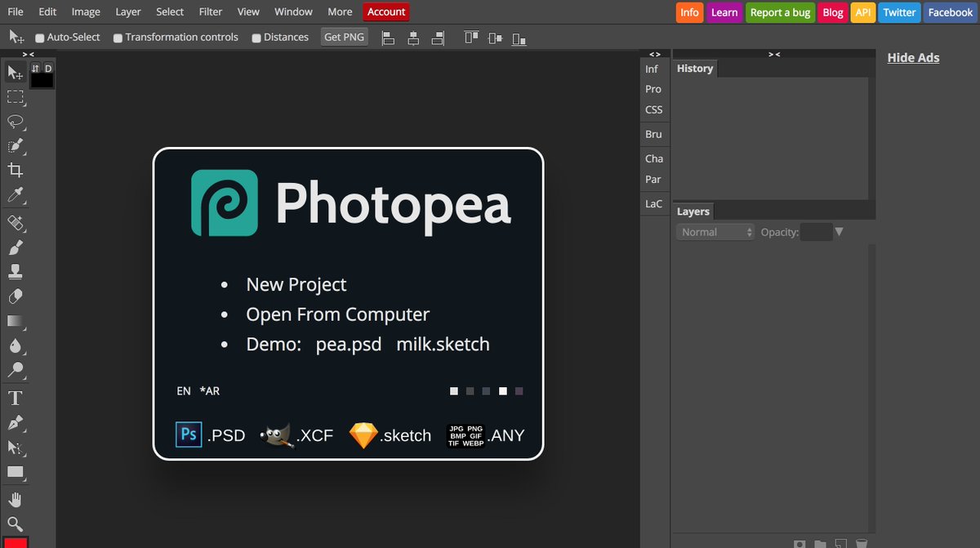Click the align left edges icon
The height and width of the screenshot is (548, 980).
click(389, 37)
